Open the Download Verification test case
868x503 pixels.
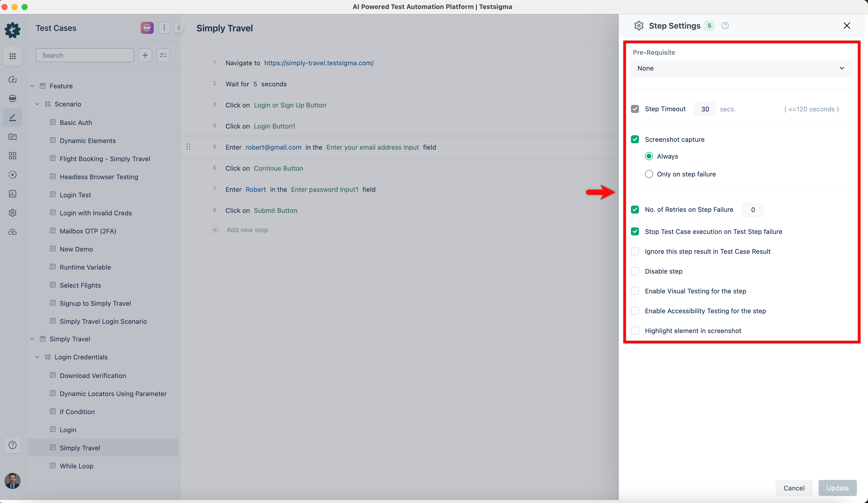click(93, 375)
